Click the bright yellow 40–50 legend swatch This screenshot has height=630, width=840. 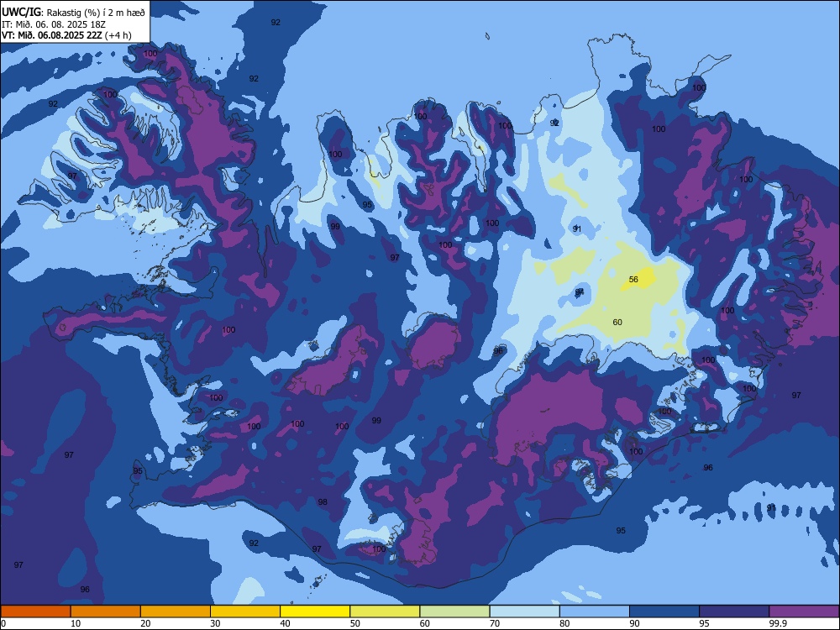coord(315,612)
